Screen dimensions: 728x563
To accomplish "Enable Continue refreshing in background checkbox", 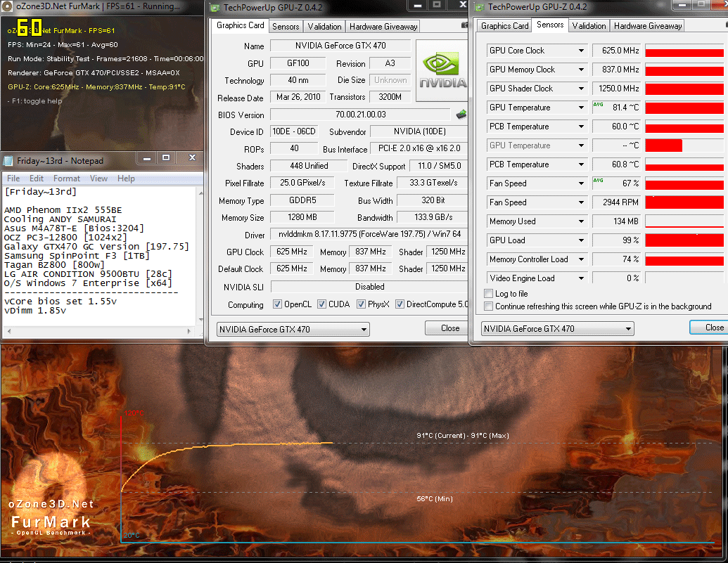I will pos(488,306).
